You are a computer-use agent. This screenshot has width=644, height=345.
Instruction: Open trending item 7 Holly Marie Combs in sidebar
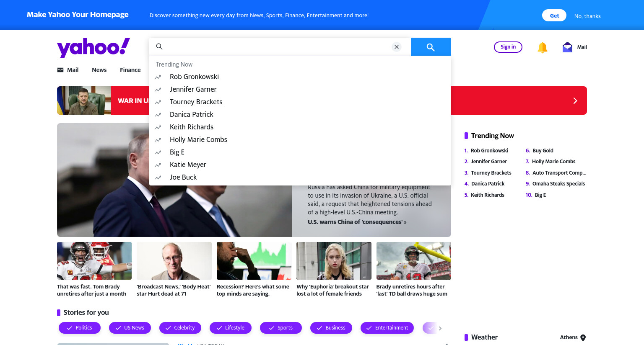click(554, 162)
